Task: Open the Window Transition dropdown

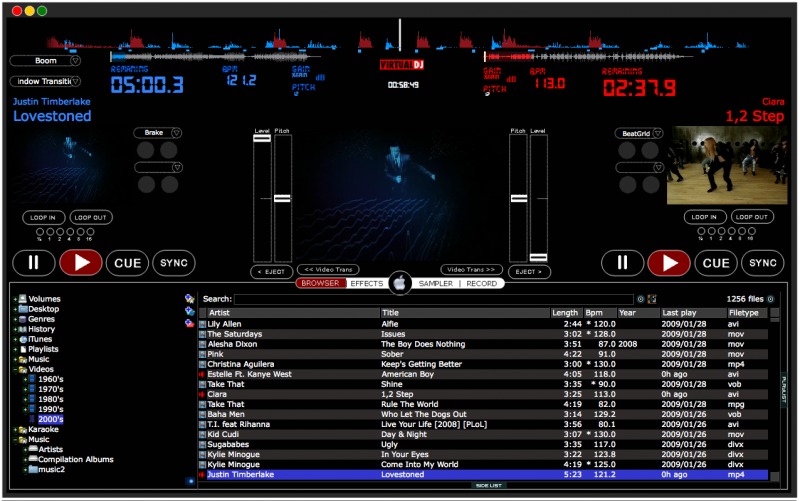Action: (x=76, y=81)
